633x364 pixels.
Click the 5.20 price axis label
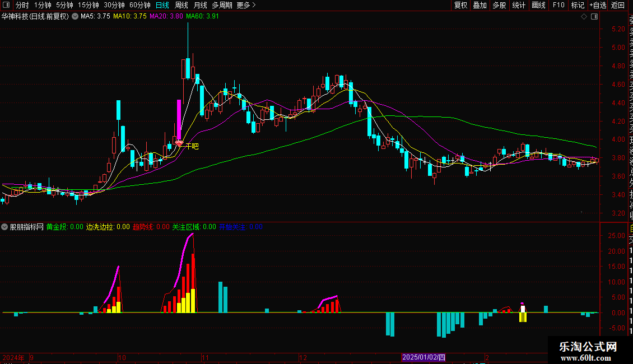click(618, 29)
